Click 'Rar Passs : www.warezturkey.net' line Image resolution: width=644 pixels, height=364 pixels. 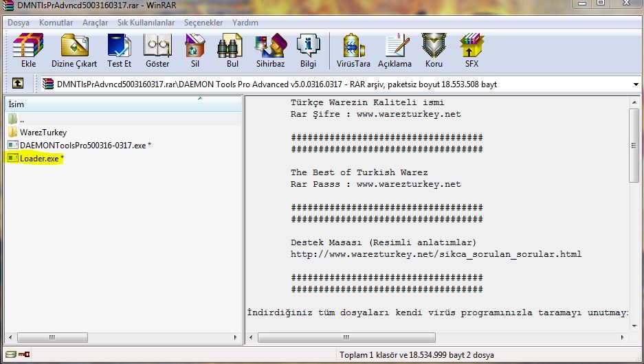pyautogui.click(x=375, y=184)
